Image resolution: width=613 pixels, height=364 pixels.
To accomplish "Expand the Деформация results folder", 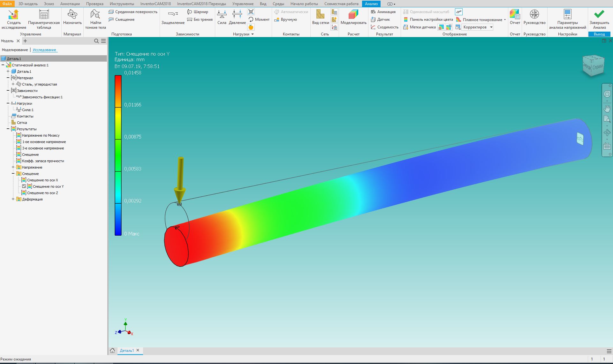I will coord(13,199).
